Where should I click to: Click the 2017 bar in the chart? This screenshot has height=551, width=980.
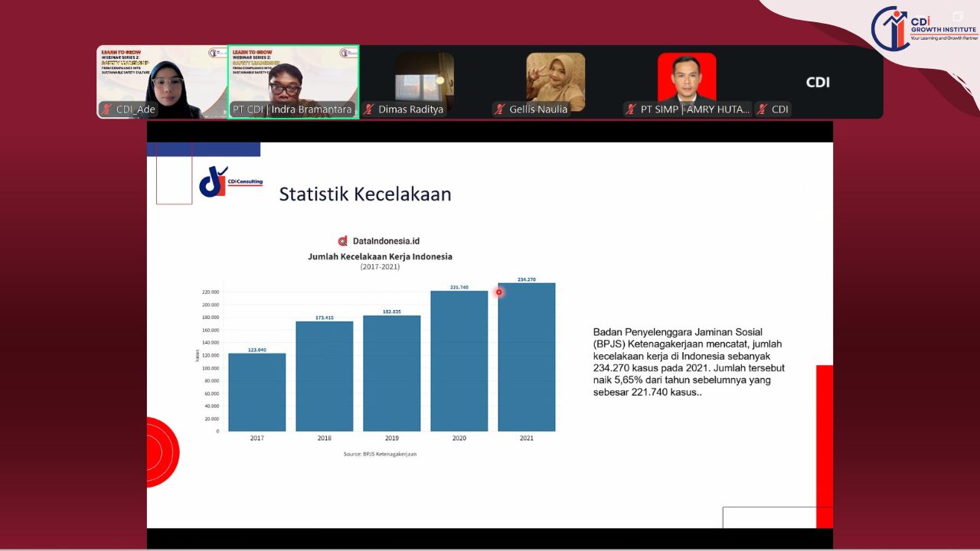(256, 392)
